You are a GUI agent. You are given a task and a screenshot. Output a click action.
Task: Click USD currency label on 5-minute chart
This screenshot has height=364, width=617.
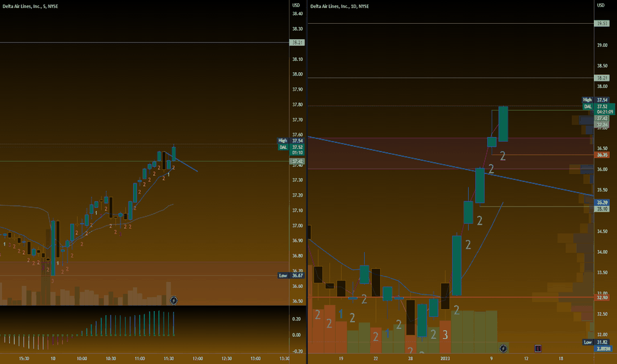296,5
